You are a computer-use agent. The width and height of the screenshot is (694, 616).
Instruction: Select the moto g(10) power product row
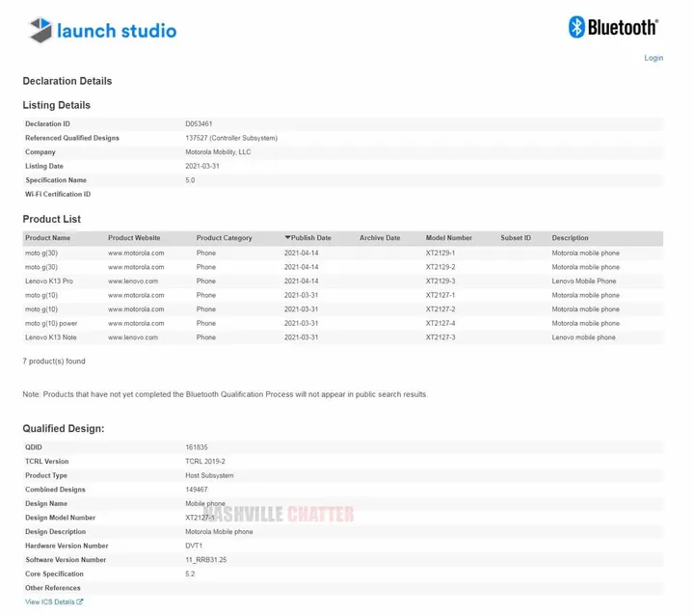51,323
